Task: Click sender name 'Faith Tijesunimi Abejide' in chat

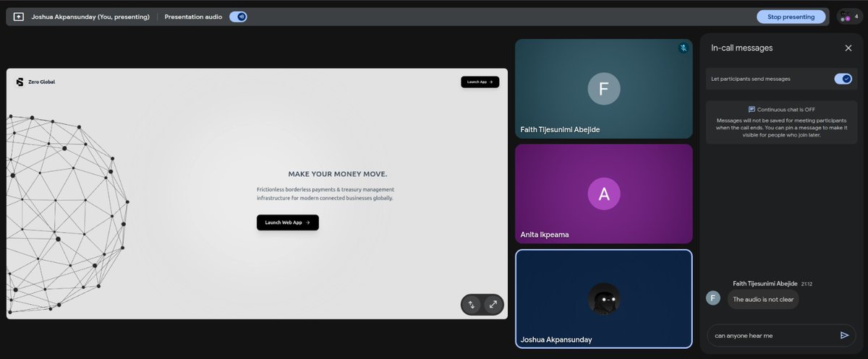Action: [x=765, y=284]
